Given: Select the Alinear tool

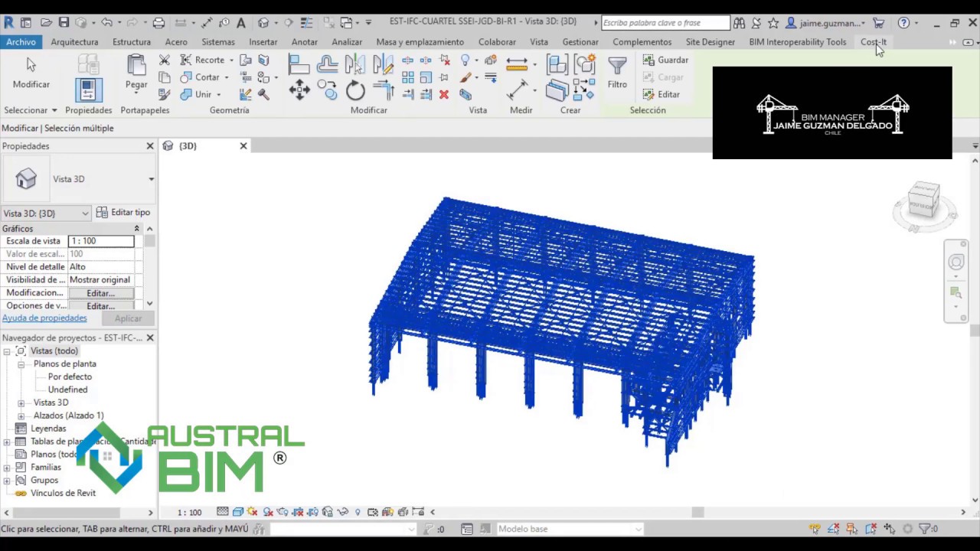Looking at the screenshot, I should (299, 64).
